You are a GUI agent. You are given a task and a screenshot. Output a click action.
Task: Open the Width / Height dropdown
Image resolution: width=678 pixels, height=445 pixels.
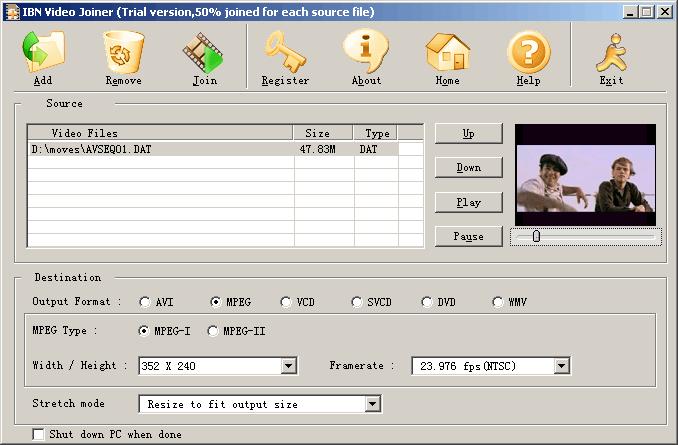(288, 366)
